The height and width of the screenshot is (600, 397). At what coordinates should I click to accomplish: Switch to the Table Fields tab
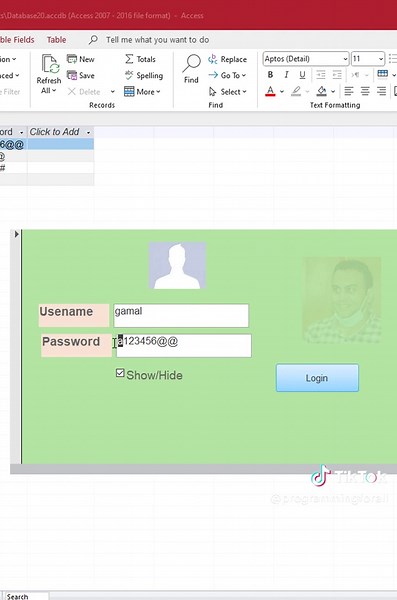(17, 40)
